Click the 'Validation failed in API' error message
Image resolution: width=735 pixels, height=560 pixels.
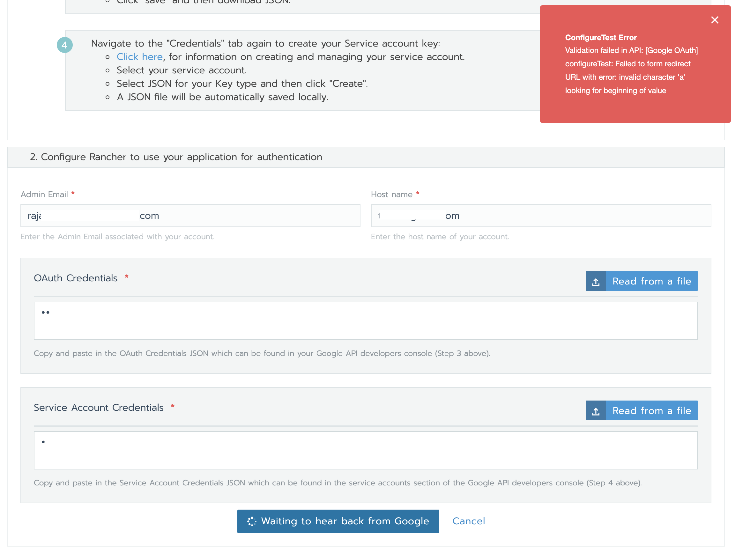click(x=631, y=70)
